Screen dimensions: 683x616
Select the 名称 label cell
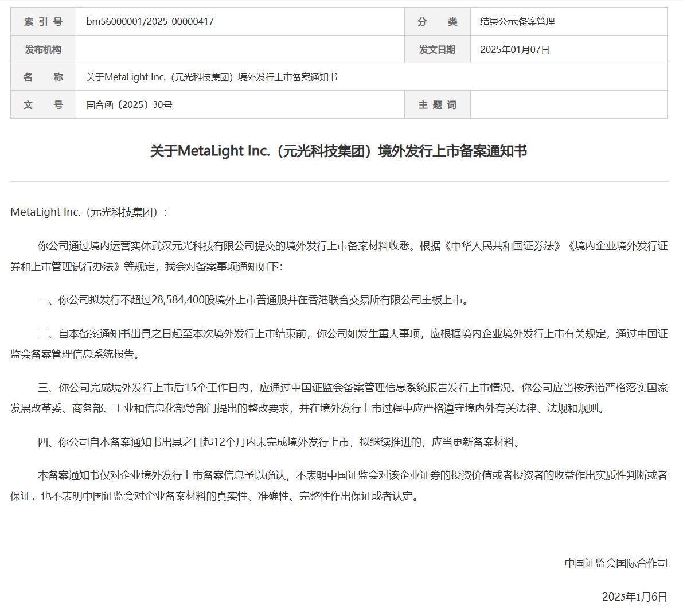tap(43, 77)
